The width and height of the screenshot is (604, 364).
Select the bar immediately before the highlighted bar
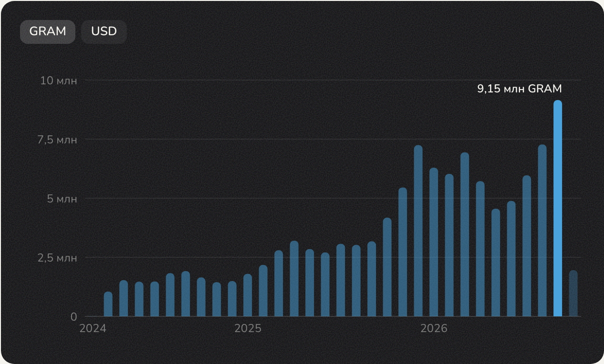[542, 231]
